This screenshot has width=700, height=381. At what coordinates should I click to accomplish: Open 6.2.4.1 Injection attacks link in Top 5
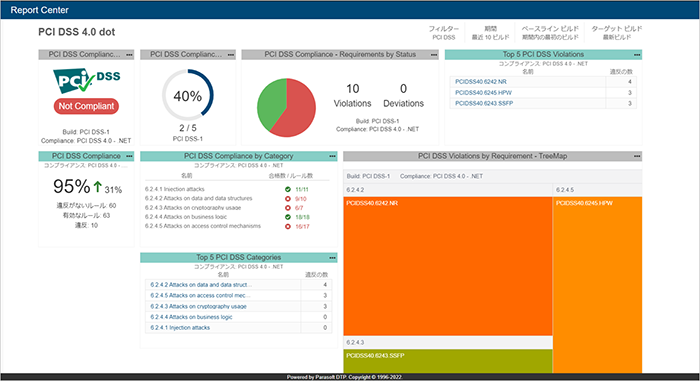180,328
